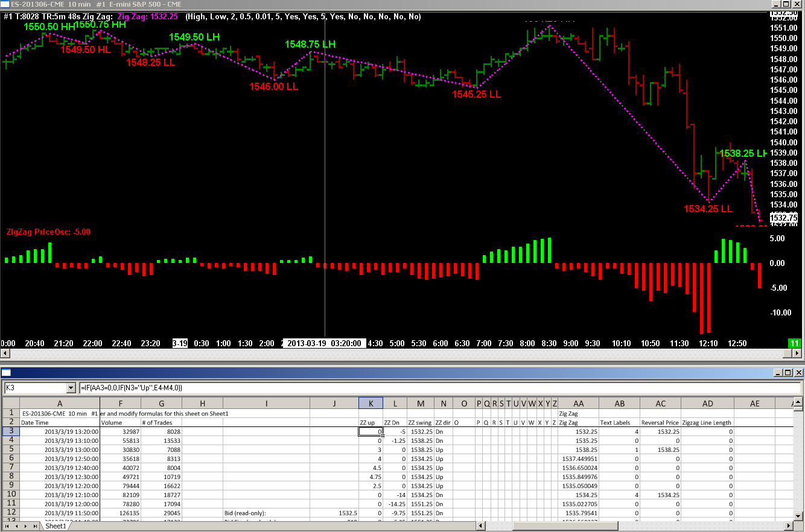Select the 'Reversal Price' header cell
Viewport: 805px width, 532px height.
click(x=660, y=423)
